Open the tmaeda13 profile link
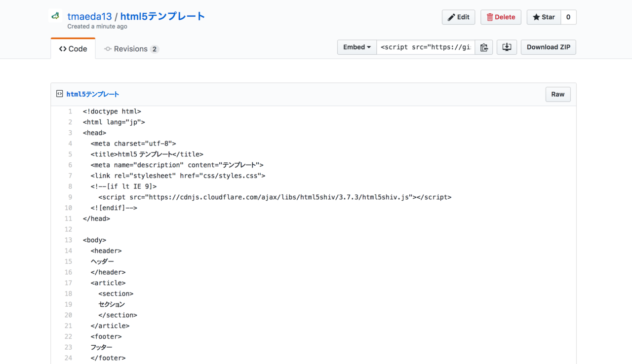Viewport: 632px width, 364px height. pyautogui.click(x=89, y=16)
